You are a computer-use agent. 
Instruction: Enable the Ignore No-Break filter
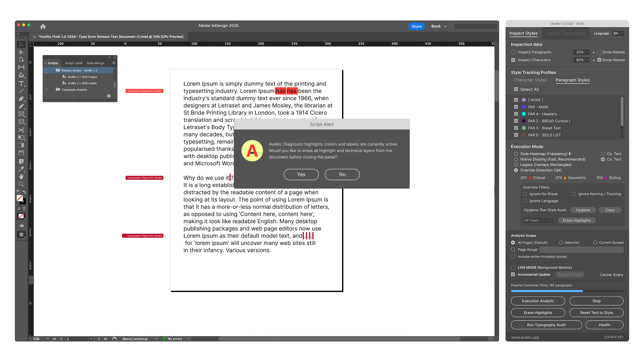[525, 194]
